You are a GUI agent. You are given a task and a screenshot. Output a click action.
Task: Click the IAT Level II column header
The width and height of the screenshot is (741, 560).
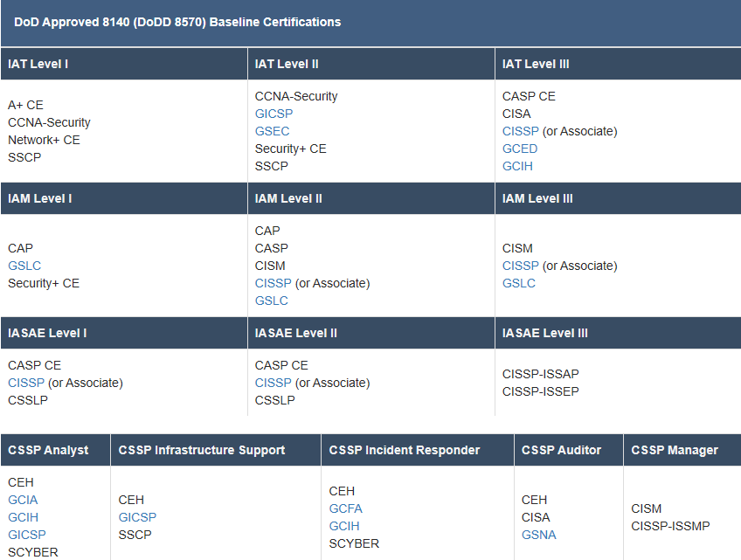tap(371, 64)
